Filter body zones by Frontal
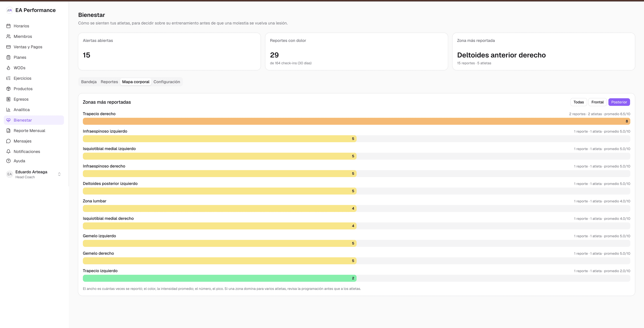This screenshot has width=644, height=328. (x=597, y=102)
